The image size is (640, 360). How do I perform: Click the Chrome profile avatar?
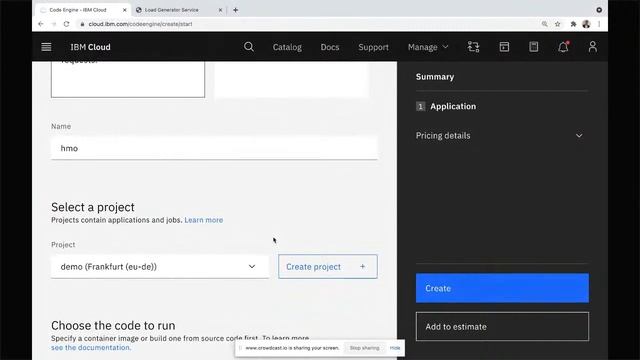[x=586, y=24]
